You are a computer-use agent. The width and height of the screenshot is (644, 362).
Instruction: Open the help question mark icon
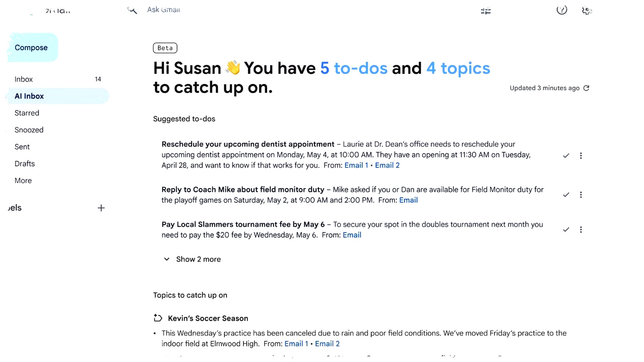point(561,10)
